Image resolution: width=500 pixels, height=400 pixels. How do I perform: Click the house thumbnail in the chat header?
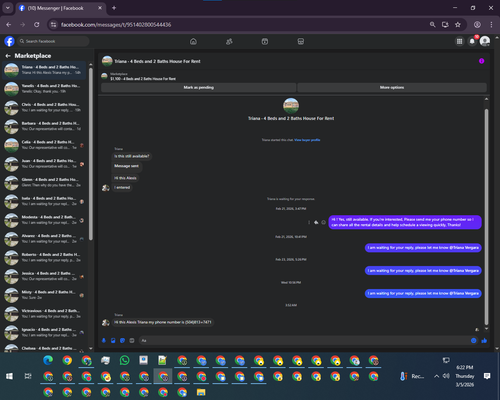(x=107, y=61)
